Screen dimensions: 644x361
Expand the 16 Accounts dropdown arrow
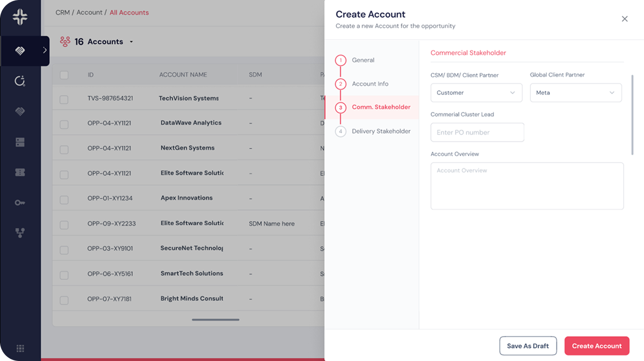(131, 42)
